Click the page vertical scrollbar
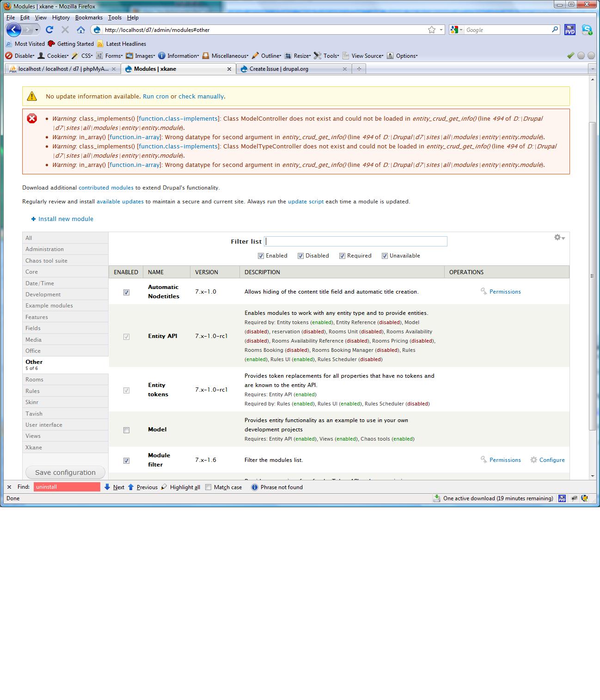The height and width of the screenshot is (700, 600). (x=593, y=276)
